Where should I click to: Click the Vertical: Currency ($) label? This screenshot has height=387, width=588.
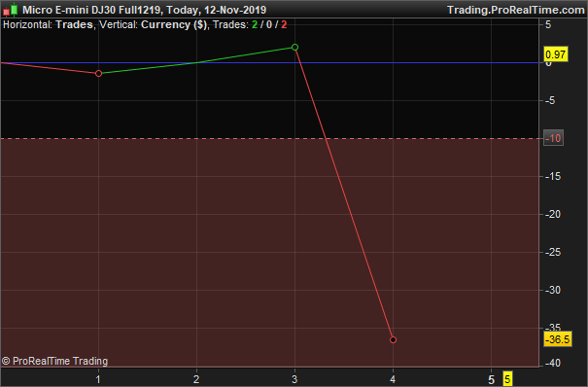(153, 24)
